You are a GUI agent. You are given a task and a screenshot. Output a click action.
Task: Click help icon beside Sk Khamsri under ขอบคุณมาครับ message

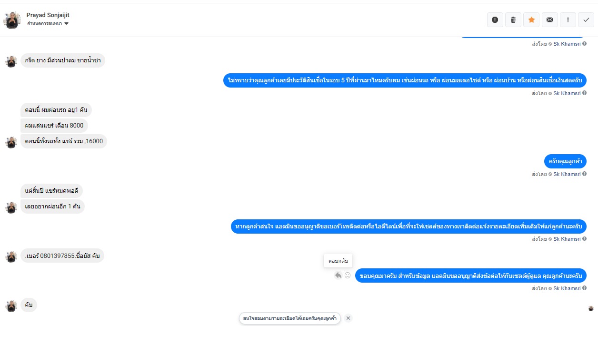tap(584, 289)
